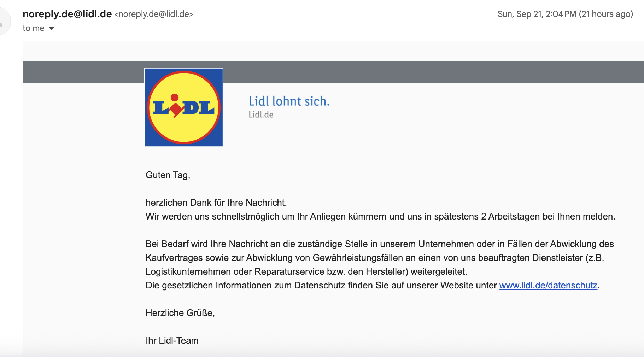The image size is (644, 357).
Task: Open the www.lidl.de/datenschutz link
Action: 548,285
